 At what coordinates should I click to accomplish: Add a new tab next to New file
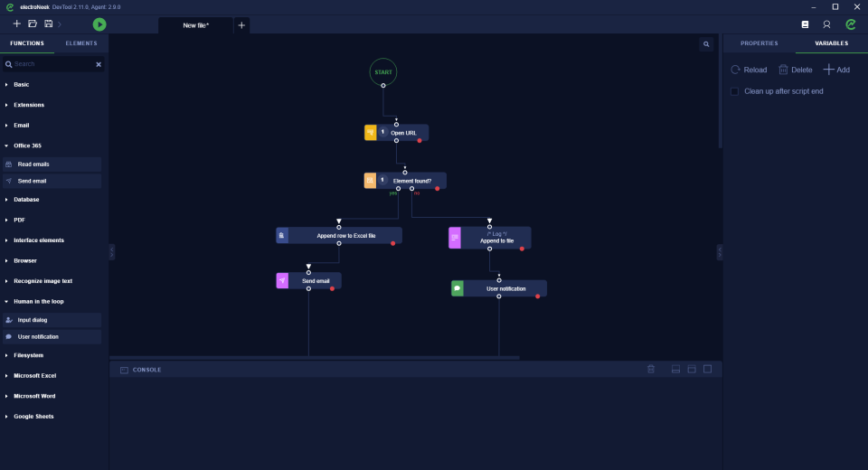[x=241, y=25]
